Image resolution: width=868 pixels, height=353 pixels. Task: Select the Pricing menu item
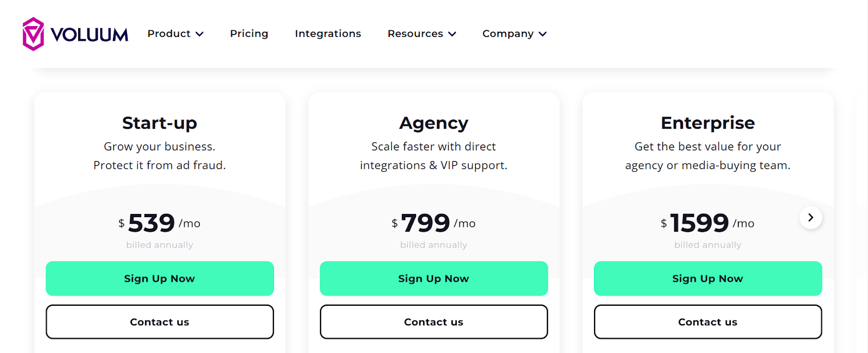(249, 34)
